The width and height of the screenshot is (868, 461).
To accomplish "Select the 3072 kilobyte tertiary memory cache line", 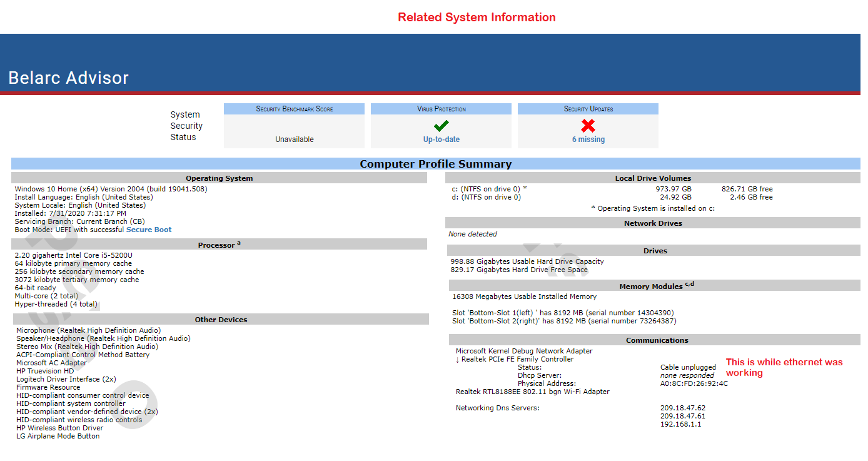I will click(77, 280).
